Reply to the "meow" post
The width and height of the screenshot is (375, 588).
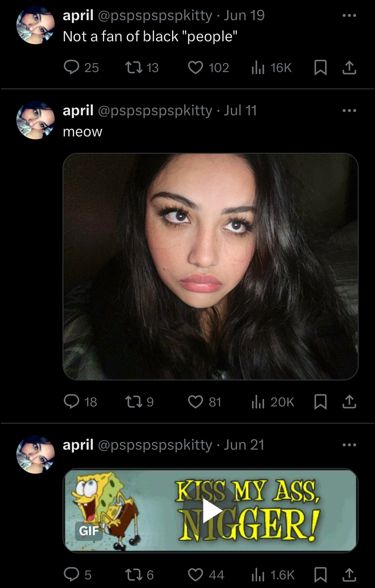[71, 402]
